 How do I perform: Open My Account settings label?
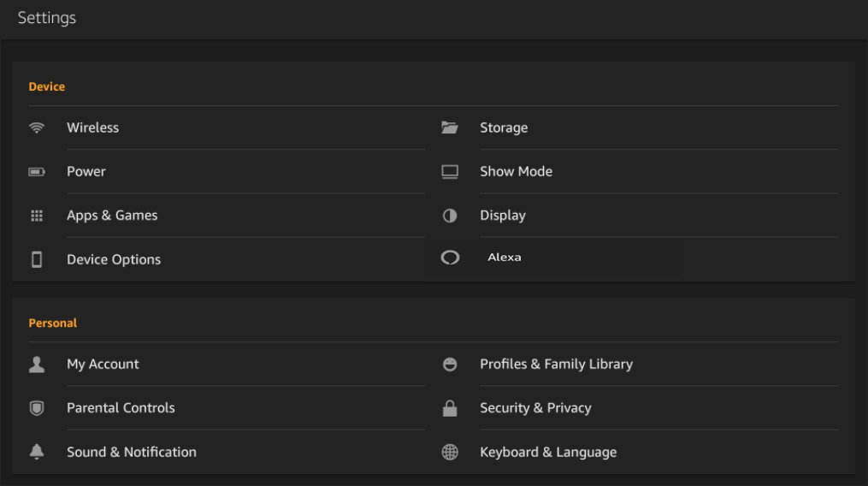tap(103, 364)
